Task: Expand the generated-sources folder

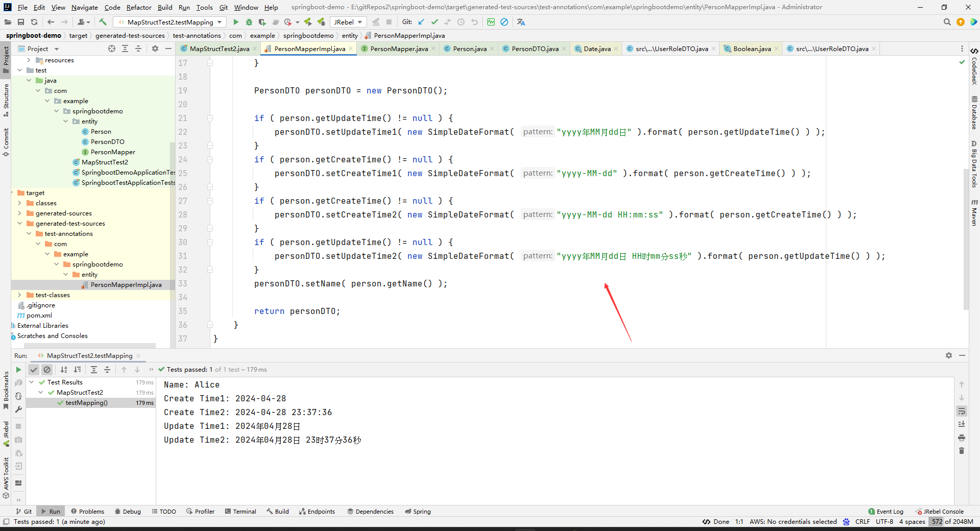Action: pyautogui.click(x=20, y=213)
